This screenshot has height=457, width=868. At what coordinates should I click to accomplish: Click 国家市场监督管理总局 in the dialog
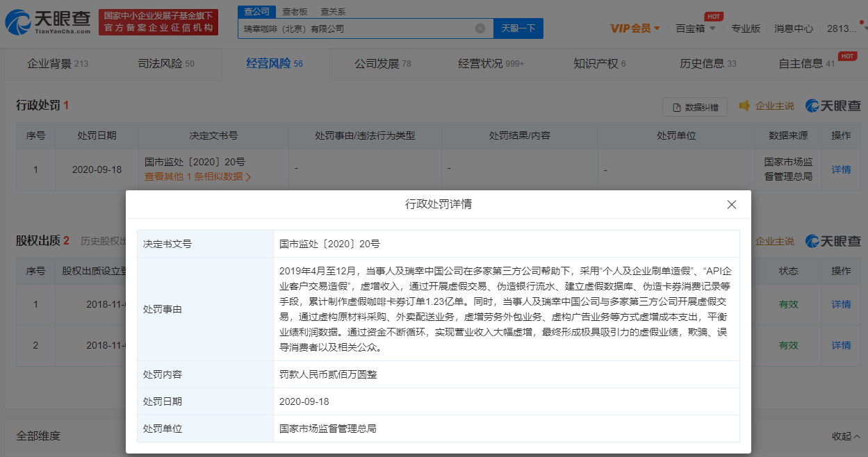[x=328, y=429]
